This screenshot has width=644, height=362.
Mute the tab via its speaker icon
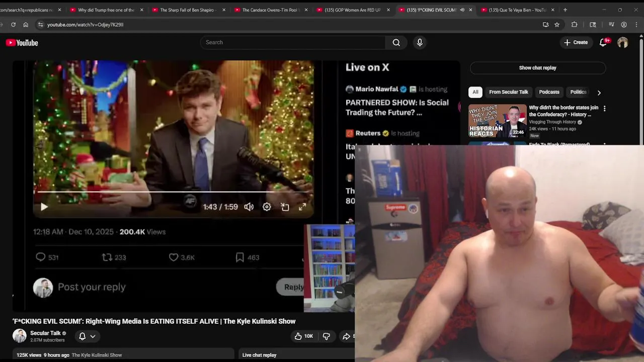coord(462,10)
